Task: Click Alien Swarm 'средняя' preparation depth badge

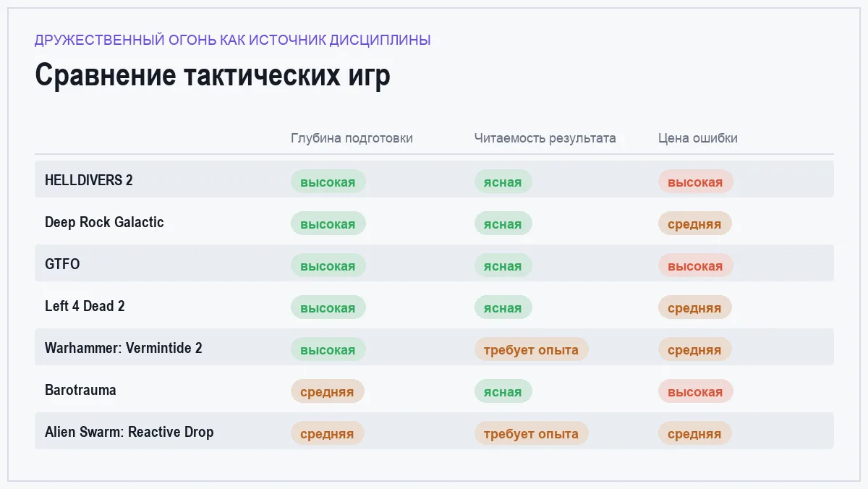Action: [x=328, y=433]
